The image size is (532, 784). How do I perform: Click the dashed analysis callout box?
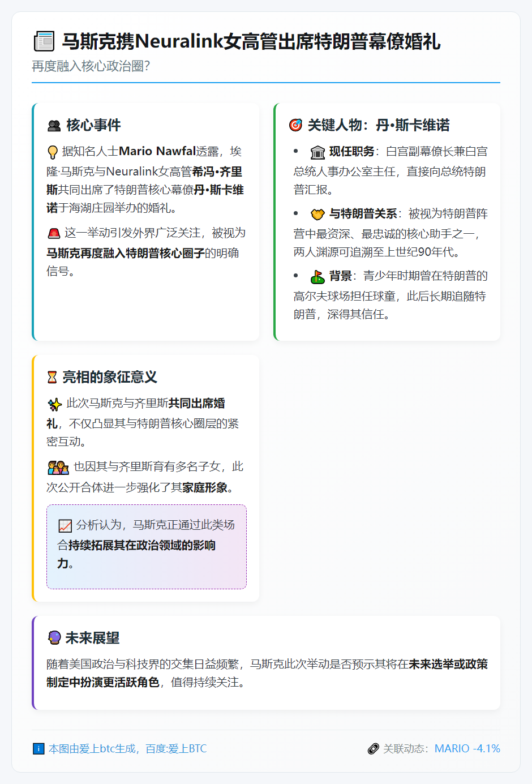(x=147, y=547)
